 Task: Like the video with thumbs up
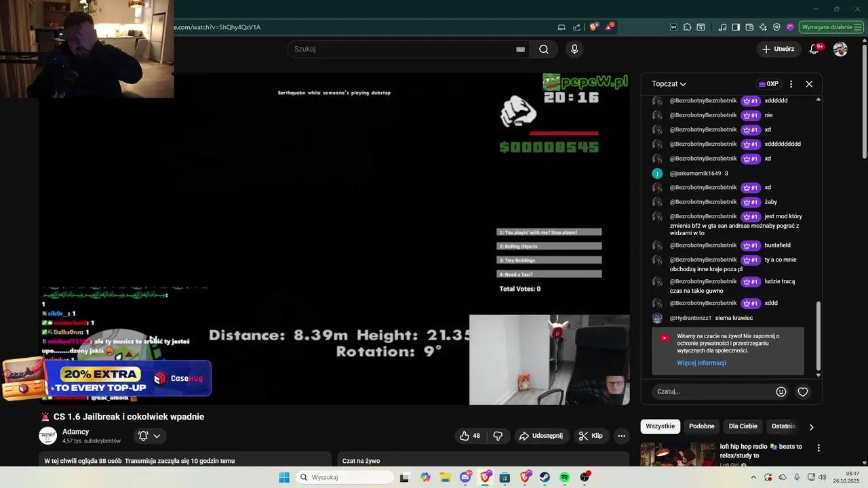tap(470, 436)
